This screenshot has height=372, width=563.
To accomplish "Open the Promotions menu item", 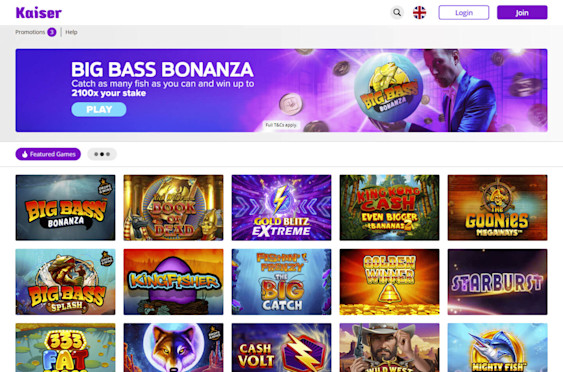I will 30,32.
